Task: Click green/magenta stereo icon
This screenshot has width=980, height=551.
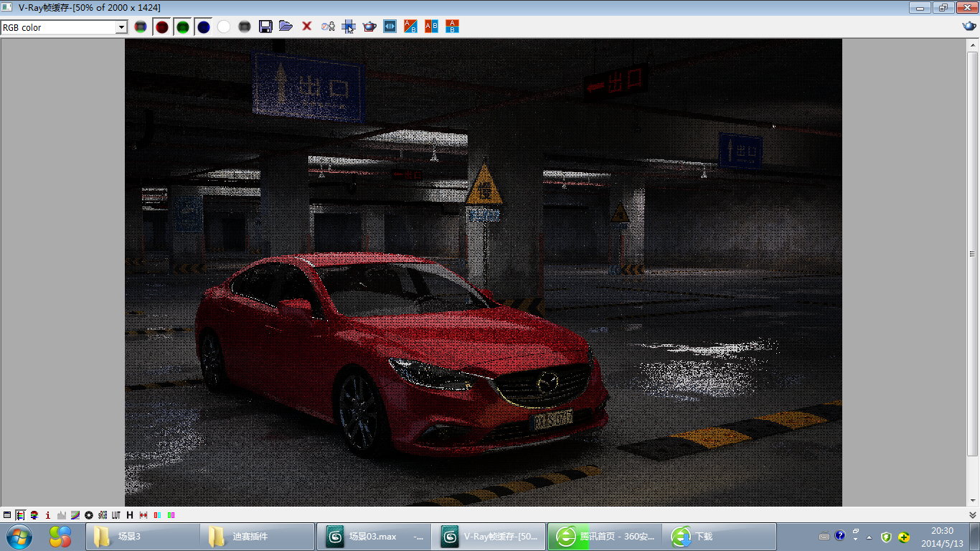Action: coord(171,515)
